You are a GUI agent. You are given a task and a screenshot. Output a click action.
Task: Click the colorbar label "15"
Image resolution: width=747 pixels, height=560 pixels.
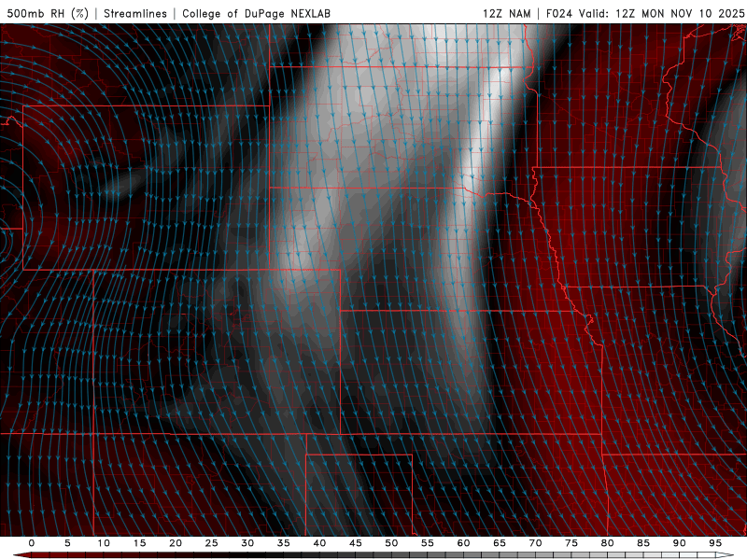(x=139, y=543)
